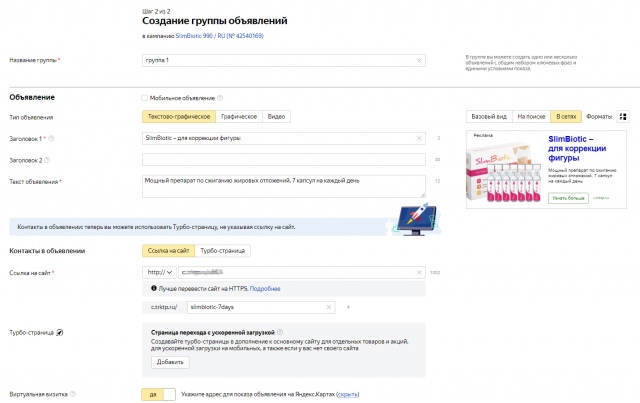The height and width of the screenshot is (403, 640).
Task: Clear the group name field
Action: 419,60
